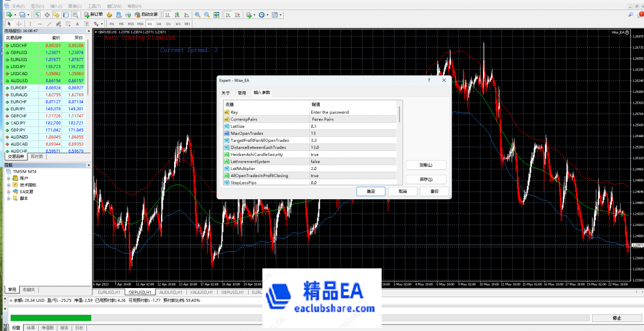Viewport: 644px width, 331px height.
Task: Click the zoom in magnifier icon
Action: coord(197,14)
